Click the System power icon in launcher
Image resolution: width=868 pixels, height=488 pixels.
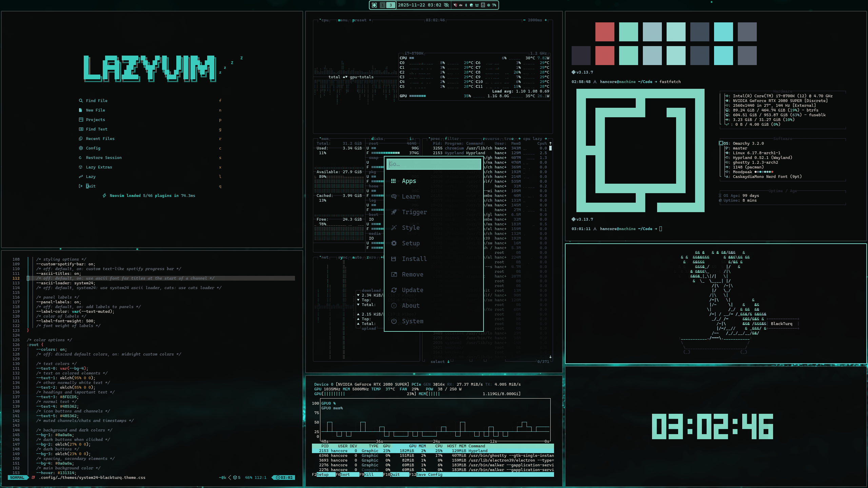394,321
